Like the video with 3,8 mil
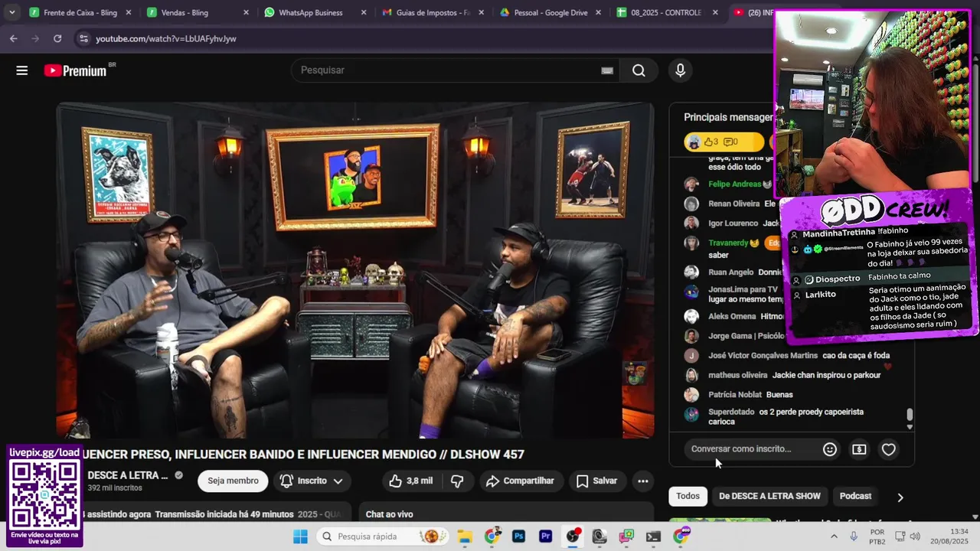Screen dimensions: 980x551 [411, 481]
